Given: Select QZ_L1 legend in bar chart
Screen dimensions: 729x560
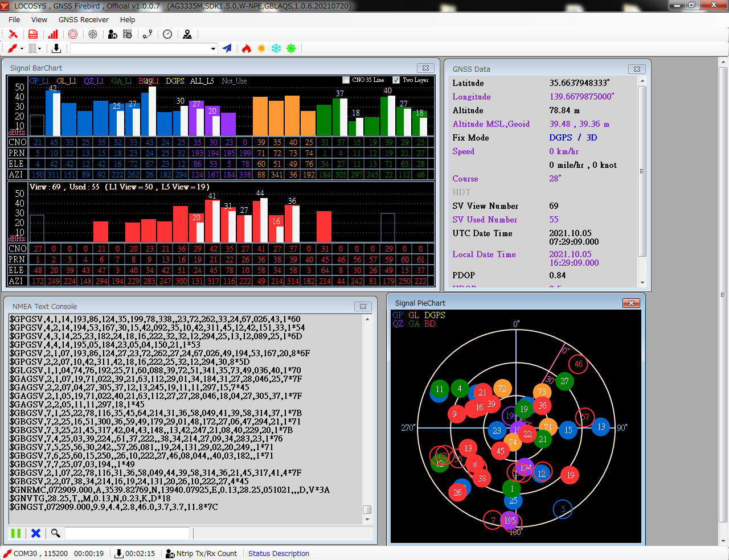Looking at the screenshot, I should click(93, 81).
